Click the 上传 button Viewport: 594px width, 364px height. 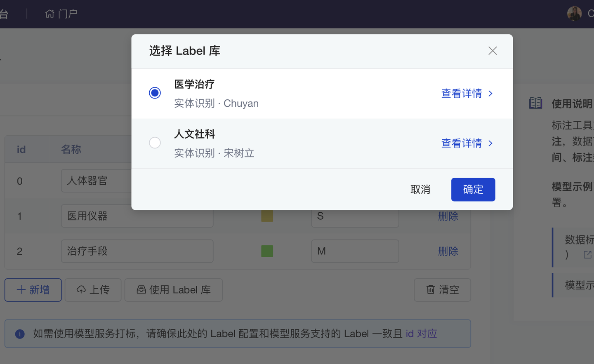pyautogui.click(x=93, y=290)
